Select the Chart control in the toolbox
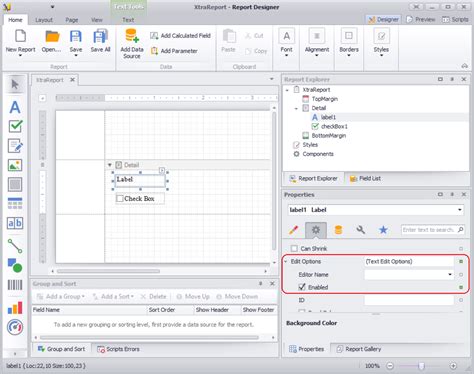This screenshot has height=374, width=474. (15, 307)
